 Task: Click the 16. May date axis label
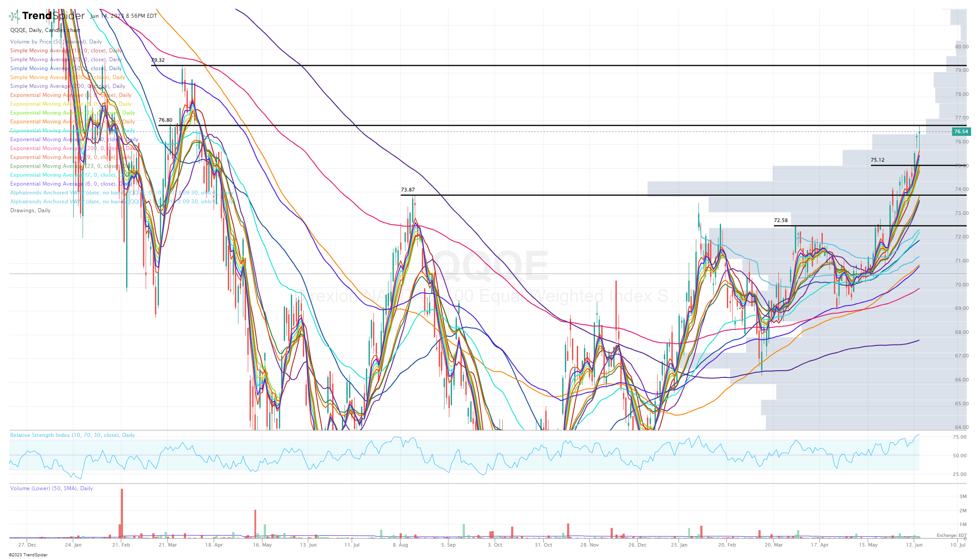[x=262, y=545]
